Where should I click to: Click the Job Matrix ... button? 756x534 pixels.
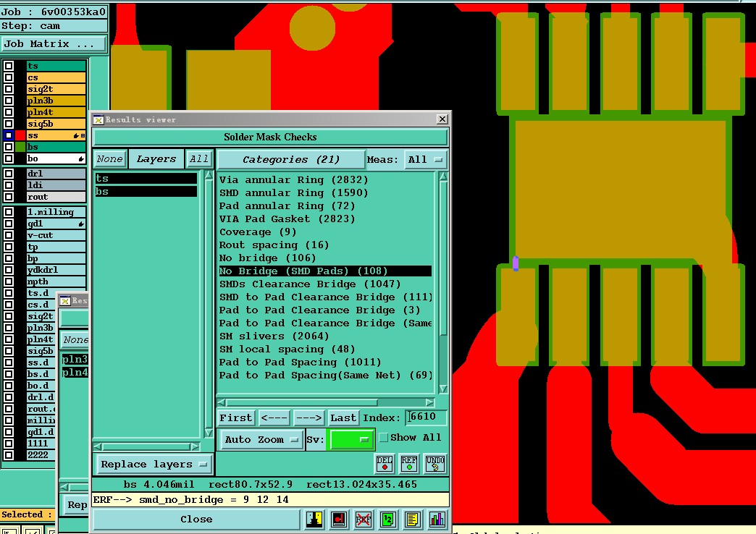(53, 44)
